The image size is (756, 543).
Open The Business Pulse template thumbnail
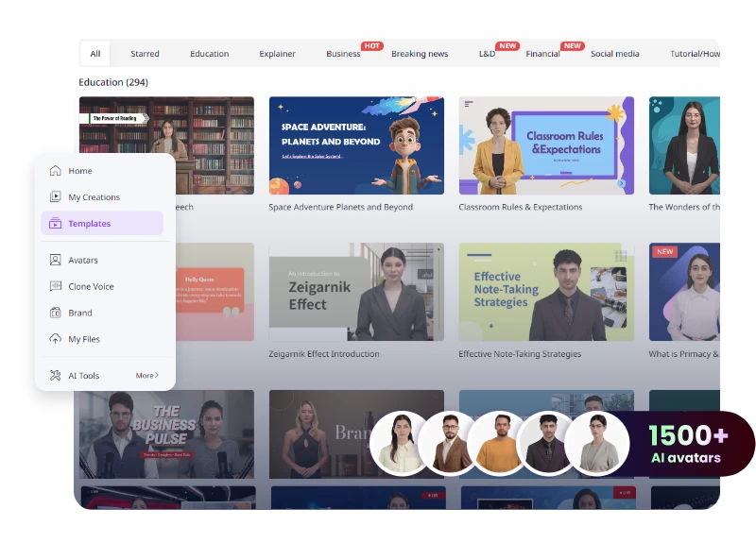tap(166, 434)
